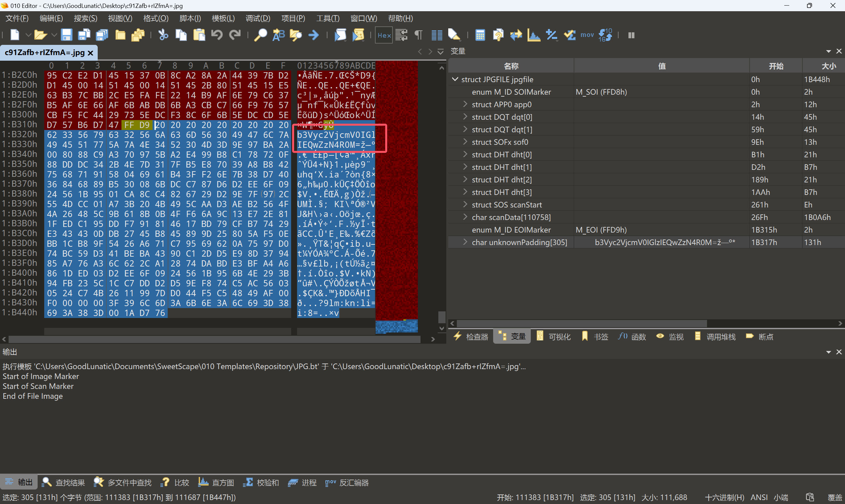Redo the last edit
Image resolution: width=845 pixels, height=504 pixels.
click(235, 35)
